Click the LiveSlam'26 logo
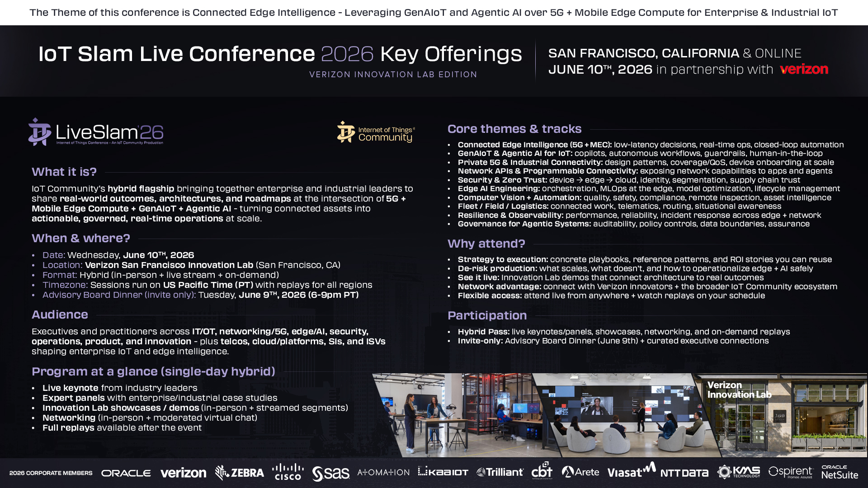Viewport: 868px width, 488px height. [x=96, y=132]
